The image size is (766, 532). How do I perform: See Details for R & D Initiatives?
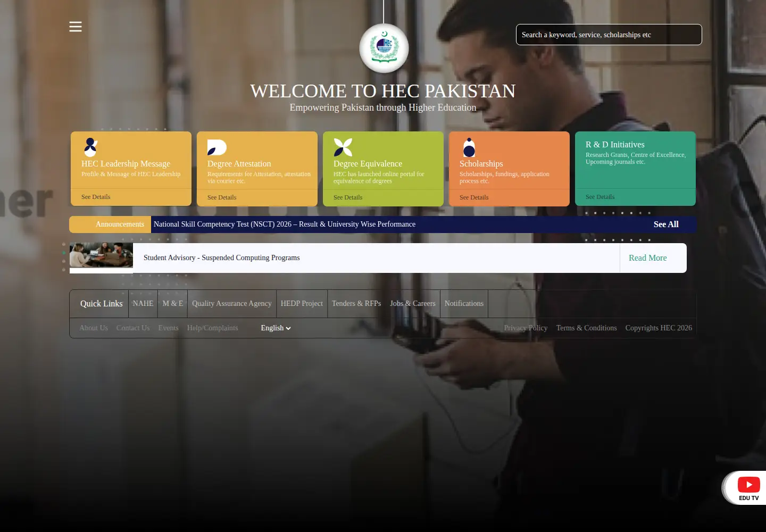600,197
